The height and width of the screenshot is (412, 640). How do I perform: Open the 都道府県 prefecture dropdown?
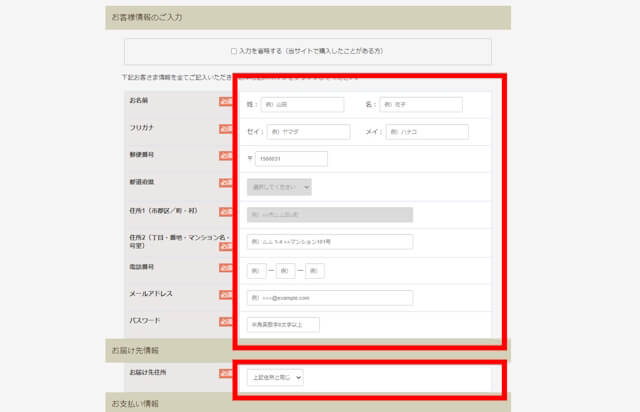click(279, 186)
